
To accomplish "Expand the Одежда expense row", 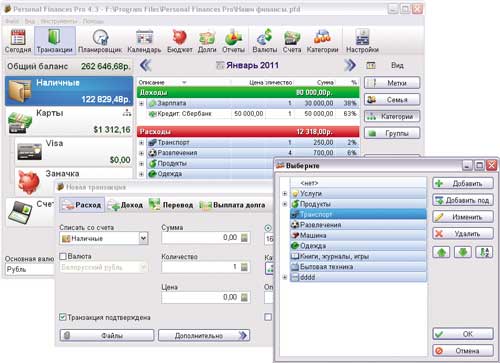I will click(141, 174).
